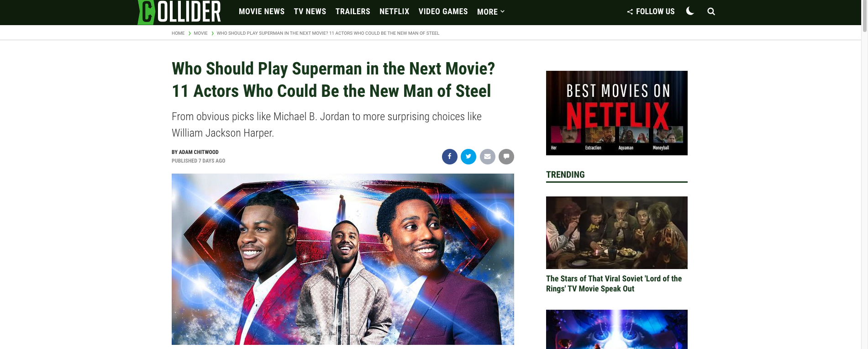
Task: Click the Movie breadcrumb link
Action: [200, 33]
